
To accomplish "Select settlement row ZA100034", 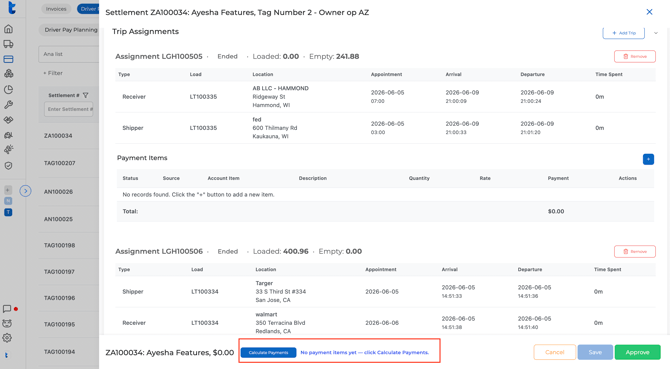I will [58, 136].
